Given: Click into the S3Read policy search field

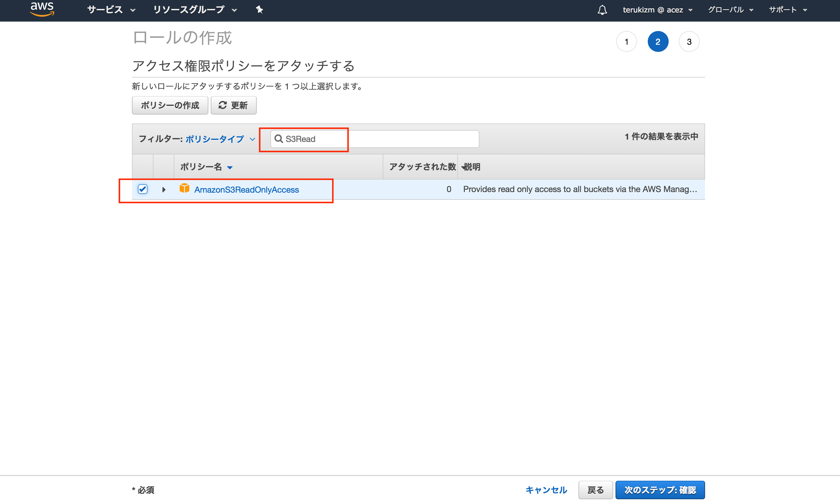Looking at the screenshot, I should click(375, 139).
